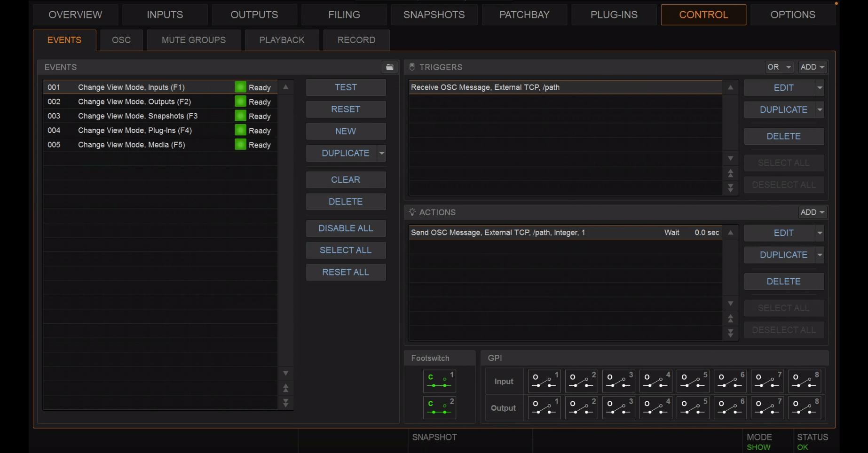The width and height of the screenshot is (868, 453).
Task: Click the Triggers mouse icon
Action: (412, 67)
